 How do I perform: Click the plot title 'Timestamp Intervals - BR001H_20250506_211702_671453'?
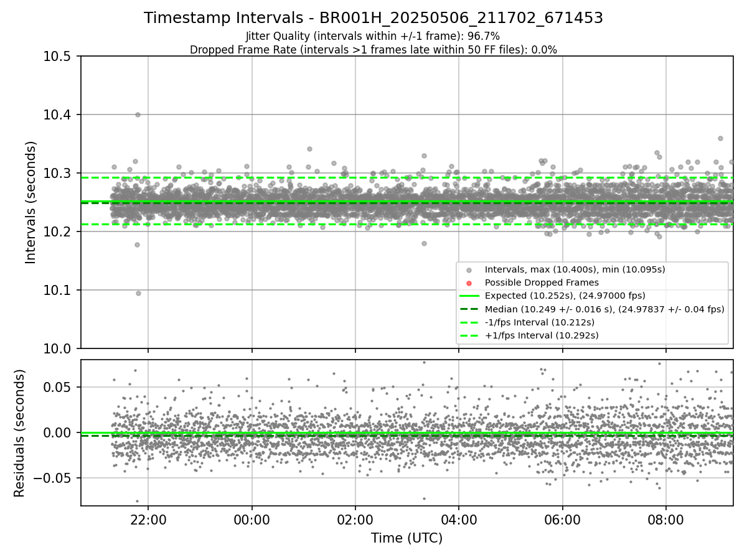coord(374,18)
